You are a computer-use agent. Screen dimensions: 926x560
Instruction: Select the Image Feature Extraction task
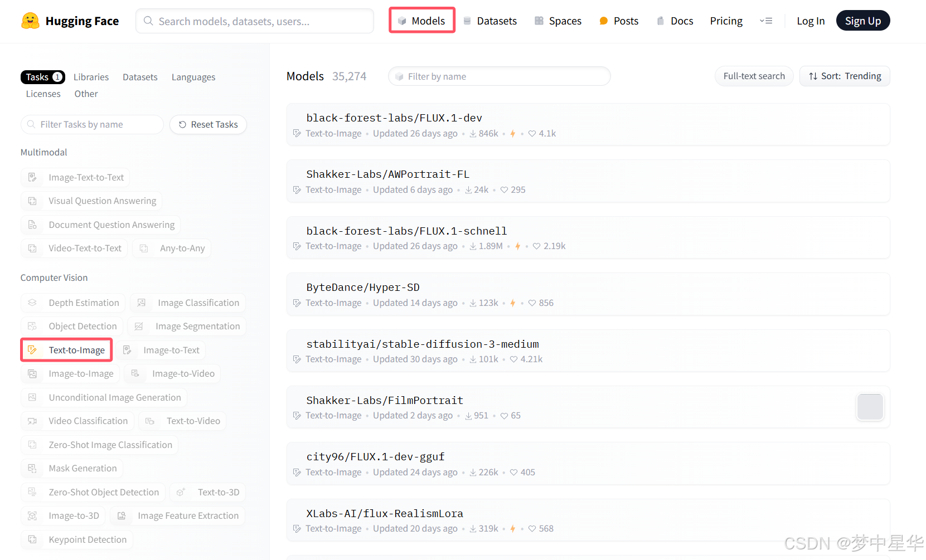pyautogui.click(x=177, y=515)
